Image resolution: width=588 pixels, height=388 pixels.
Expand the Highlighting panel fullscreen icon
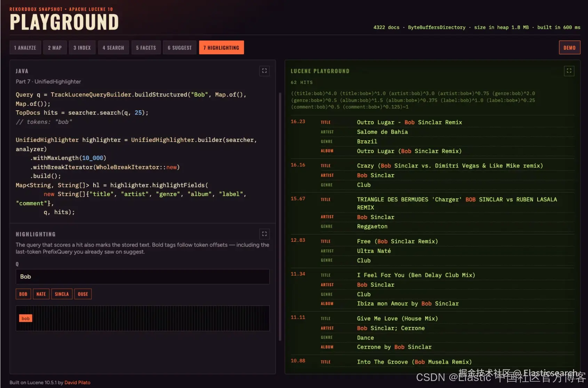click(264, 234)
